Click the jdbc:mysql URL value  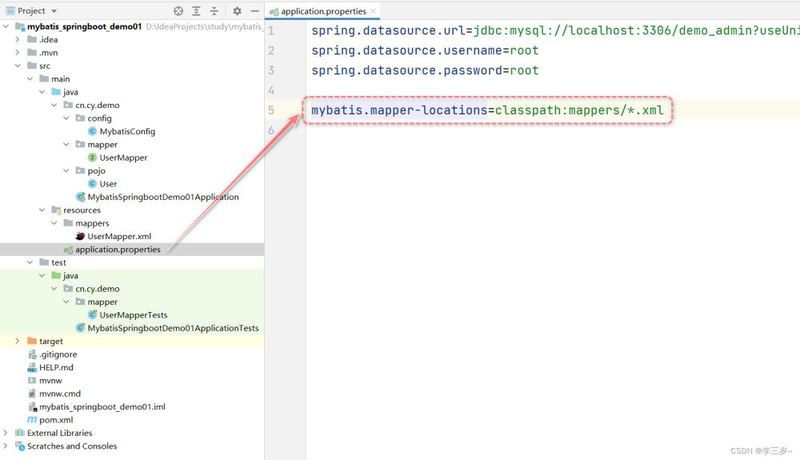pyautogui.click(x=636, y=31)
